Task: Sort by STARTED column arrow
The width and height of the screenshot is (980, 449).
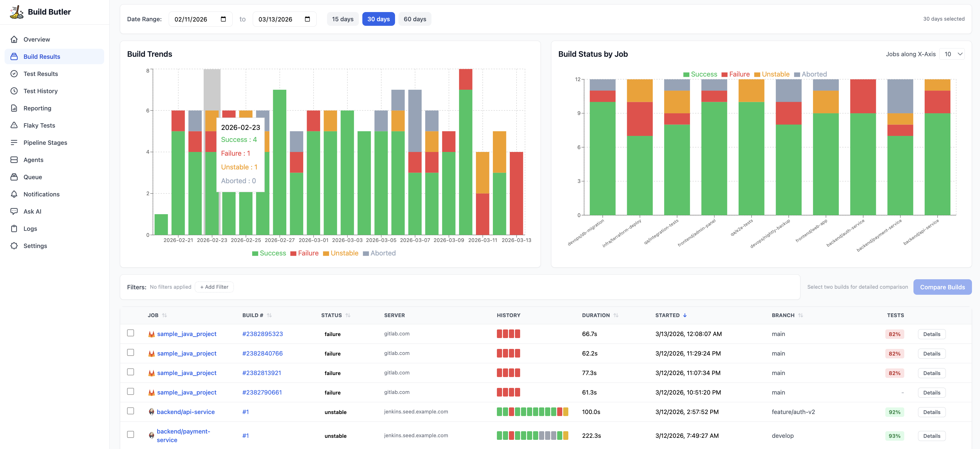Action: pos(685,315)
